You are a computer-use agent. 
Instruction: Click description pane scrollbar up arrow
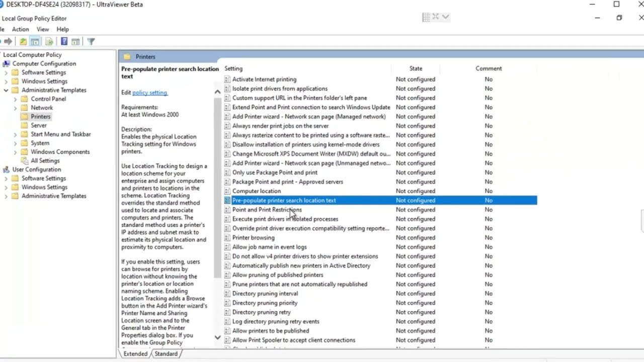217,92
